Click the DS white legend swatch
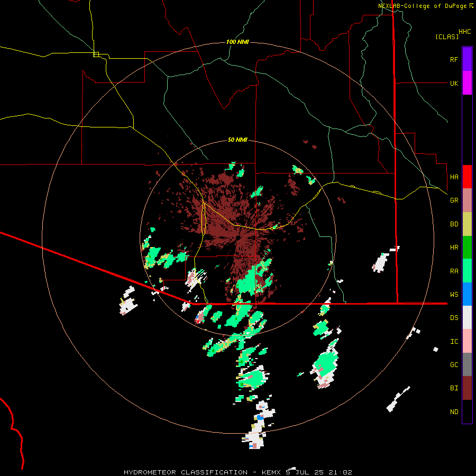Viewport: 476px width, 476px height. point(467,317)
